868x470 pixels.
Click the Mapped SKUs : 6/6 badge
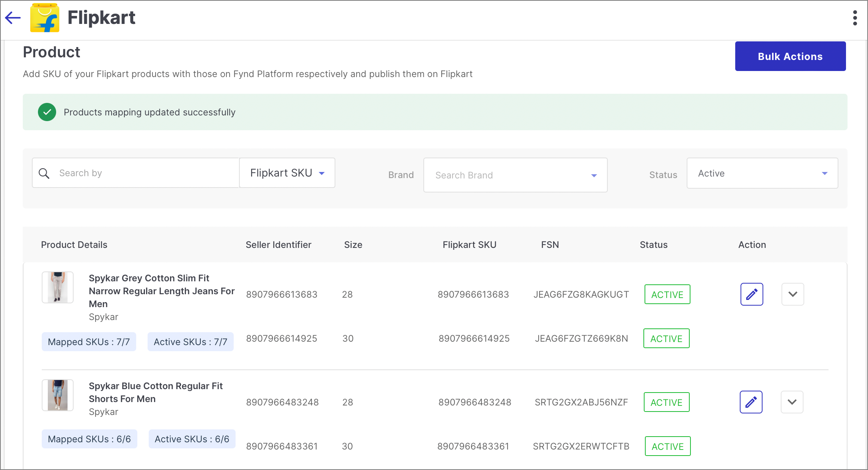tap(89, 439)
